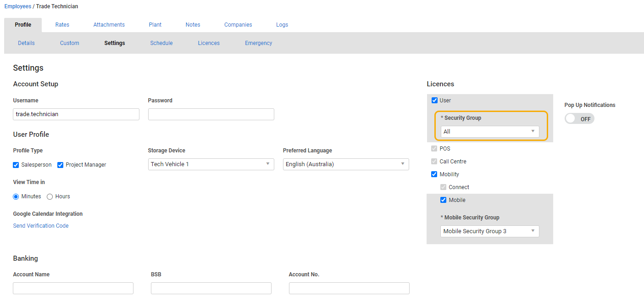Click Send Verification Code link
This screenshot has width=644, height=308.
point(41,226)
